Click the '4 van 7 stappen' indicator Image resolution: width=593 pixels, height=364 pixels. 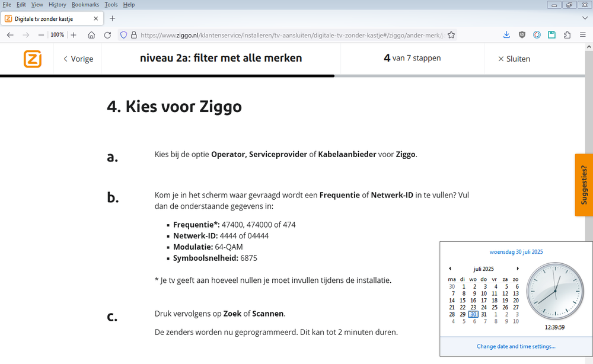pyautogui.click(x=412, y=58)
